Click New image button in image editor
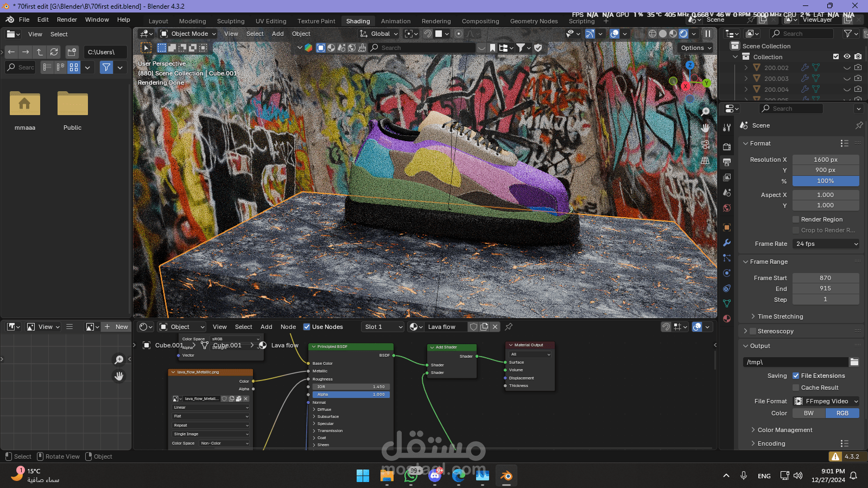This screenshot has width=868, height=488. [x=116, y=327]
